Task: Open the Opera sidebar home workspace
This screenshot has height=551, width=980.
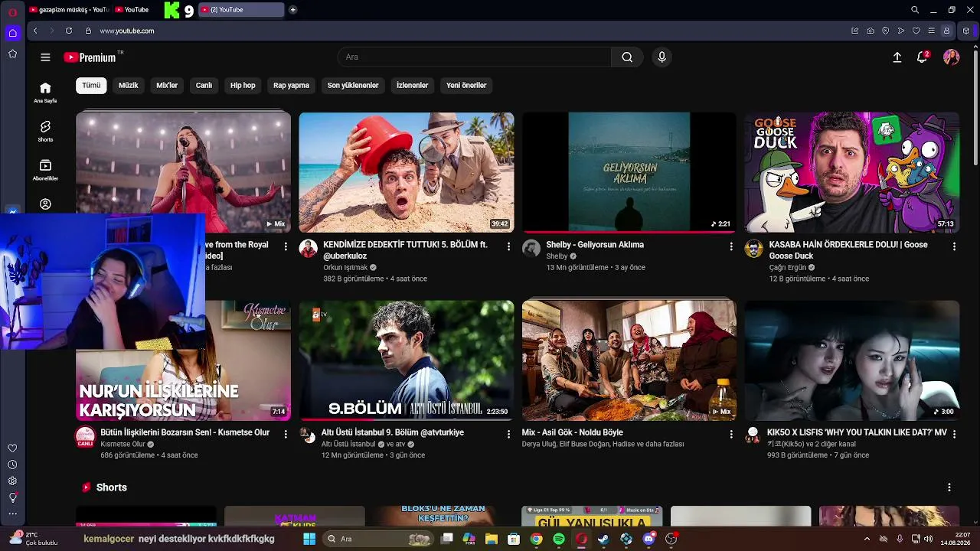Action: point(12,33)
